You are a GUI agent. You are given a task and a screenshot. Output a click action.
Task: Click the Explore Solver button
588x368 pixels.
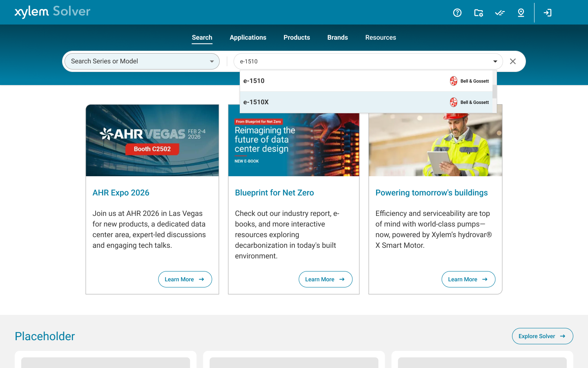pyautogui.click(x=542, y=336)
